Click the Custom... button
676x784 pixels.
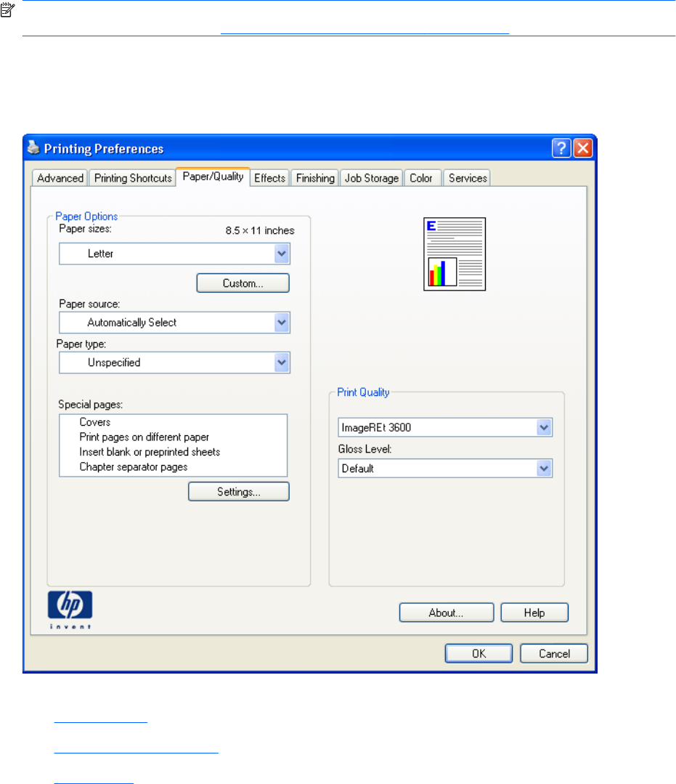243,283
